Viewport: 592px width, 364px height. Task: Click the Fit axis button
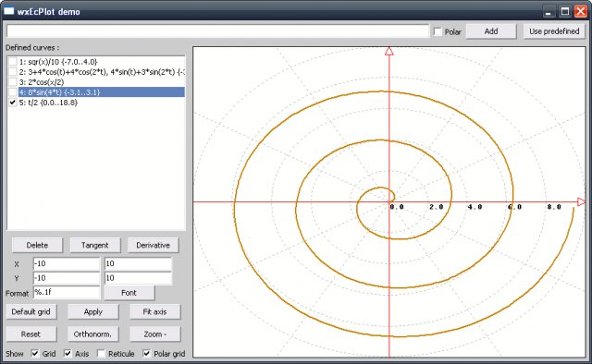(154, 312)
